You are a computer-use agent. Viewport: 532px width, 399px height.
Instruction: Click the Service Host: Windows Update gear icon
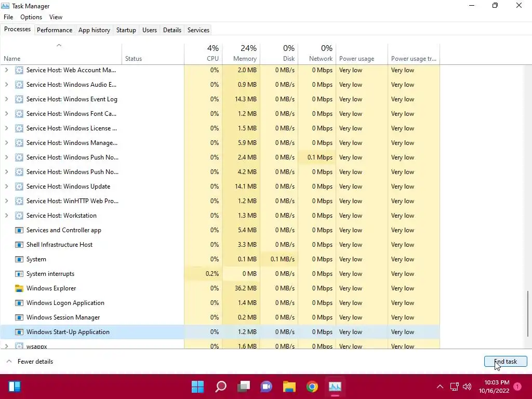click(x=19, y=187)
